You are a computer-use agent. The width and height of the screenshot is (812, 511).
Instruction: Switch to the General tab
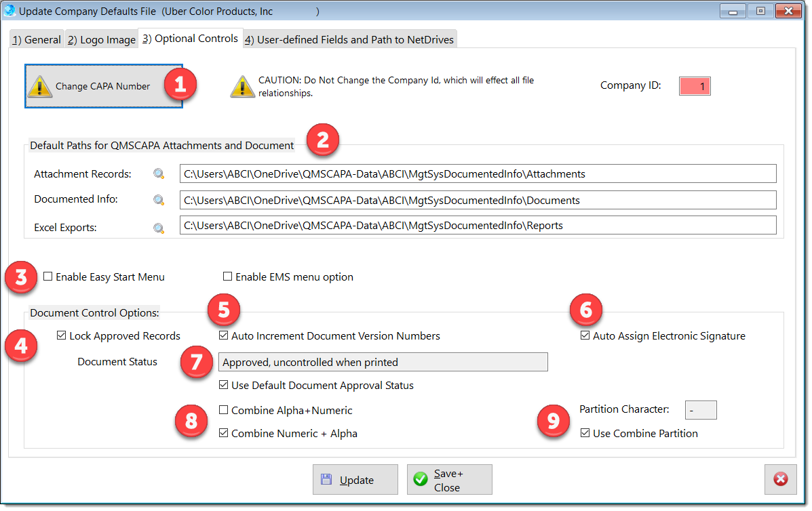coord(37,40)
